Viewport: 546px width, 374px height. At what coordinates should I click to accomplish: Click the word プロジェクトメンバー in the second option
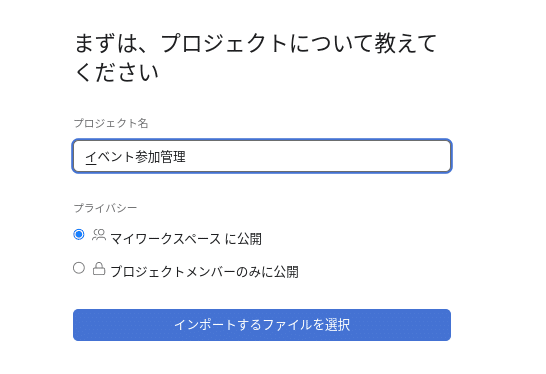click(x=173, y=272)
